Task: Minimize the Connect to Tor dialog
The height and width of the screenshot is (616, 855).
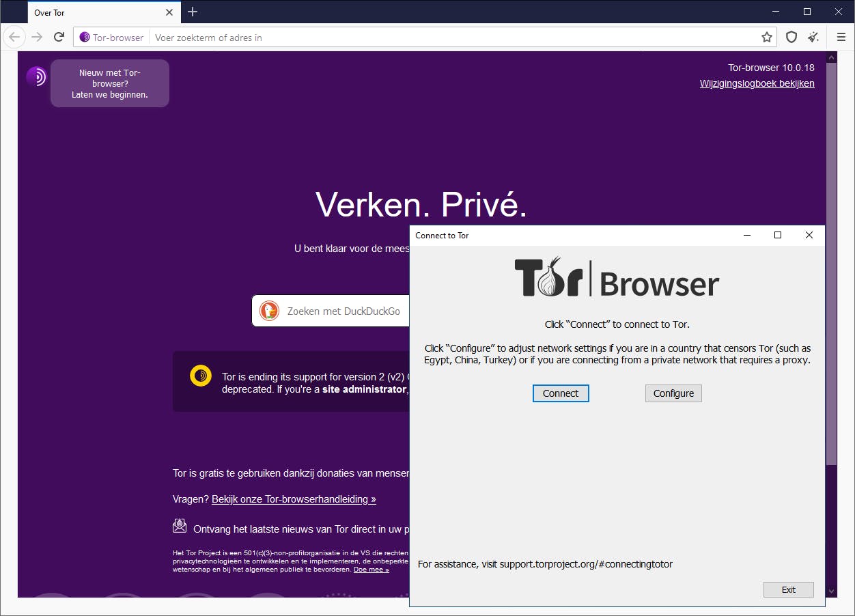Action: [x=746, y=235]
